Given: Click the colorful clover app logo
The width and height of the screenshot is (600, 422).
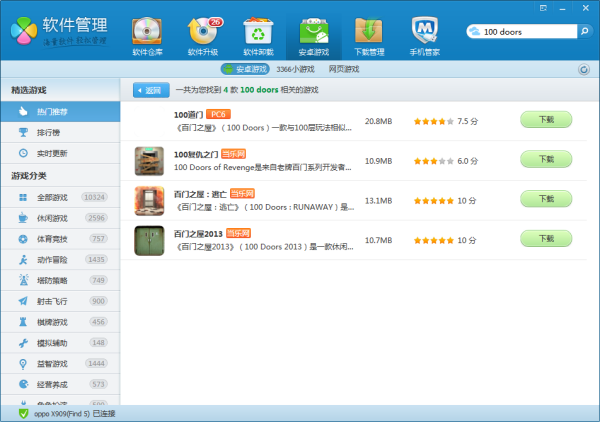Looking at the screenshot, I should tap(24, 31).
